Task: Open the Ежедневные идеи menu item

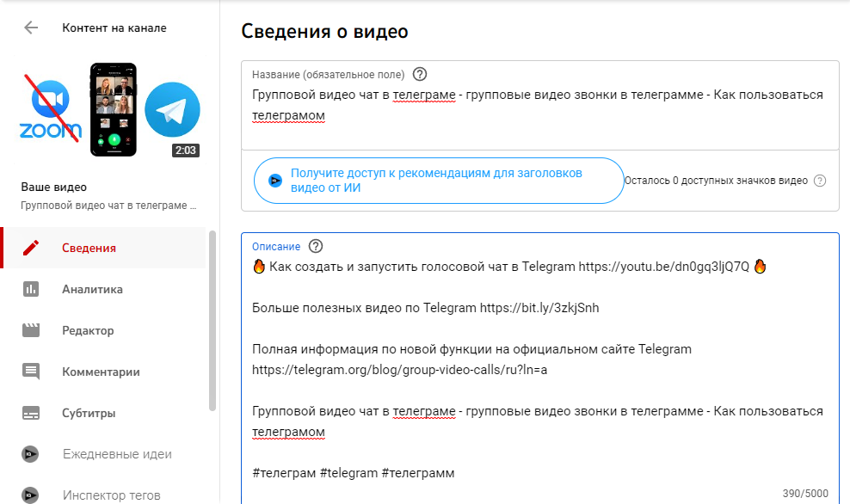Action: (x=105, y=454)
